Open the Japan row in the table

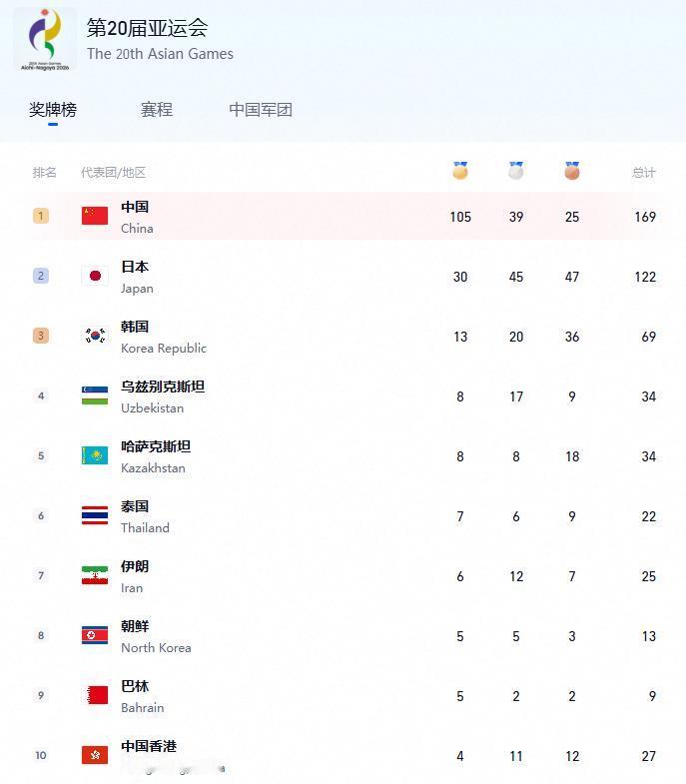345,276
